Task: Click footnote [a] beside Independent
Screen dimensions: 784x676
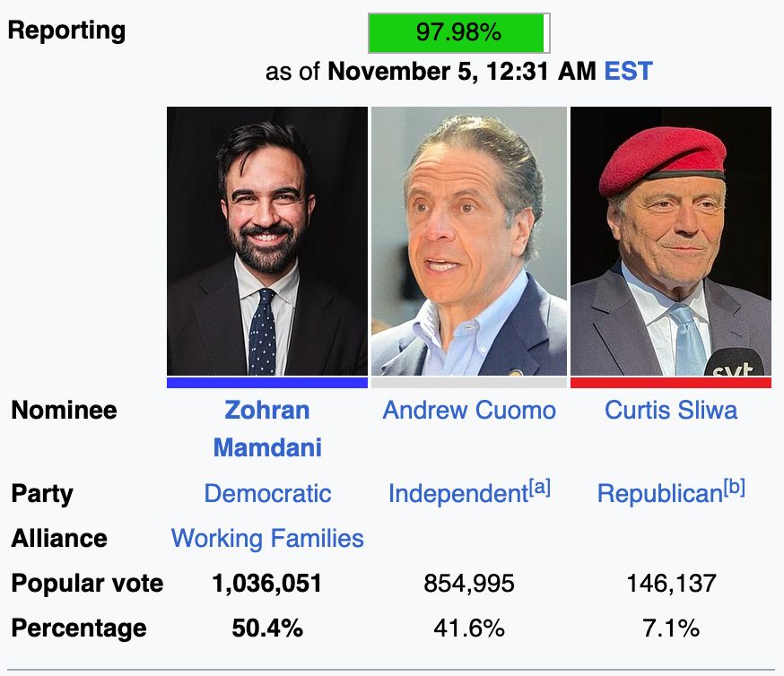Action: coord(539,488)
